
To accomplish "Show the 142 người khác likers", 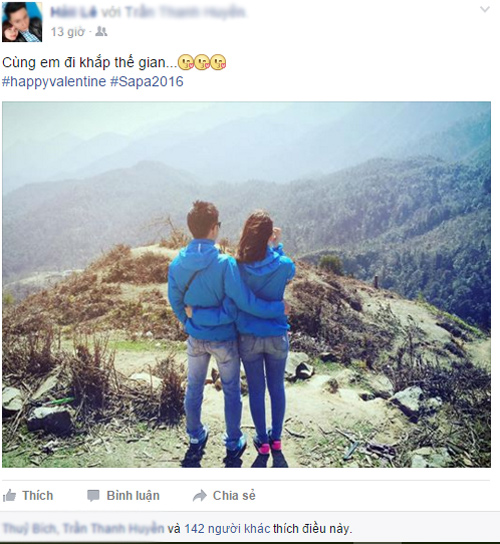I will coord(227,529).
